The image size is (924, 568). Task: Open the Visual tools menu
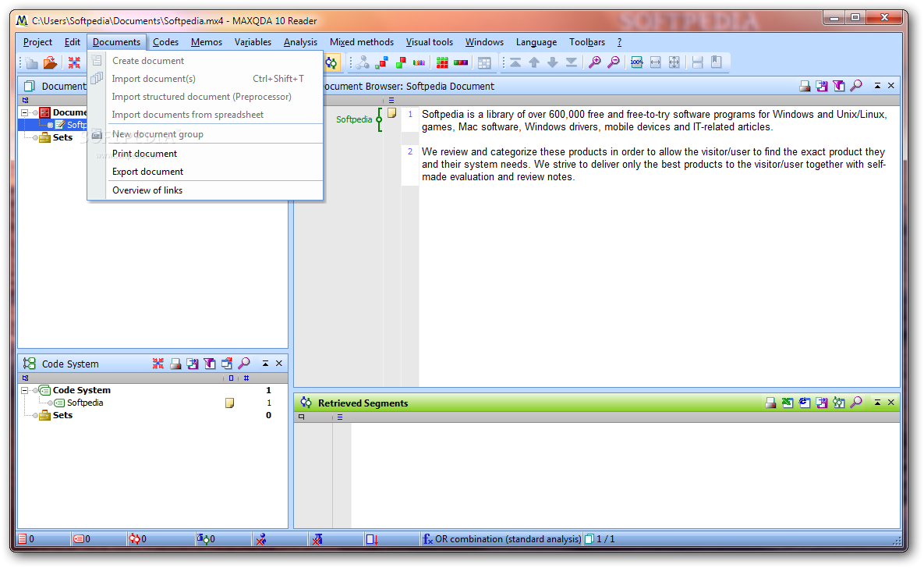click(x=430, y=42)
